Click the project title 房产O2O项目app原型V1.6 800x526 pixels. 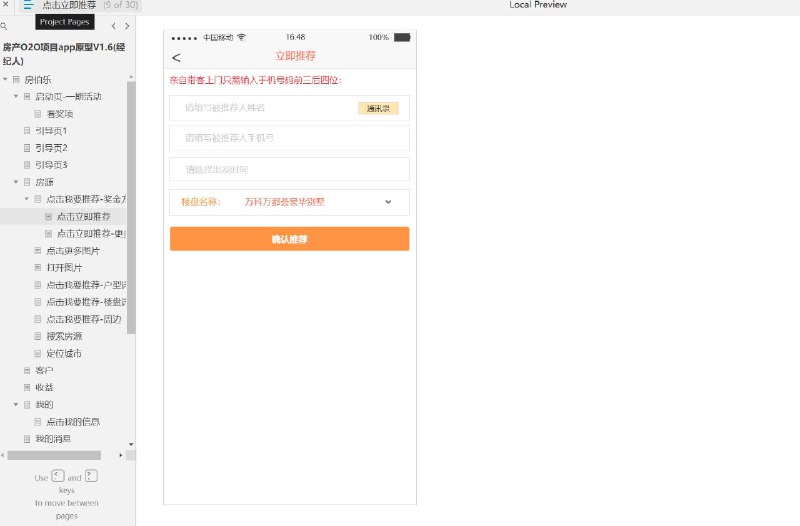click(64, 54)
